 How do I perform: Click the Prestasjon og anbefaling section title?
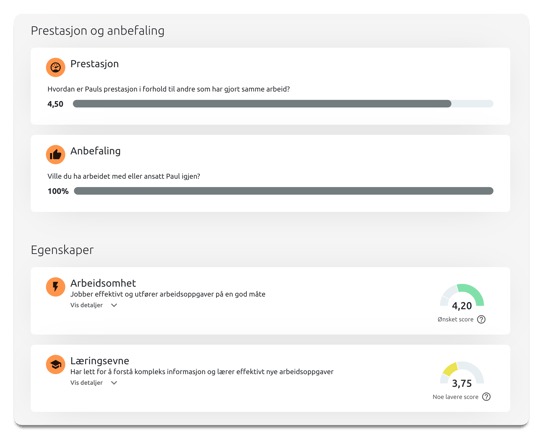coord(98,31)
